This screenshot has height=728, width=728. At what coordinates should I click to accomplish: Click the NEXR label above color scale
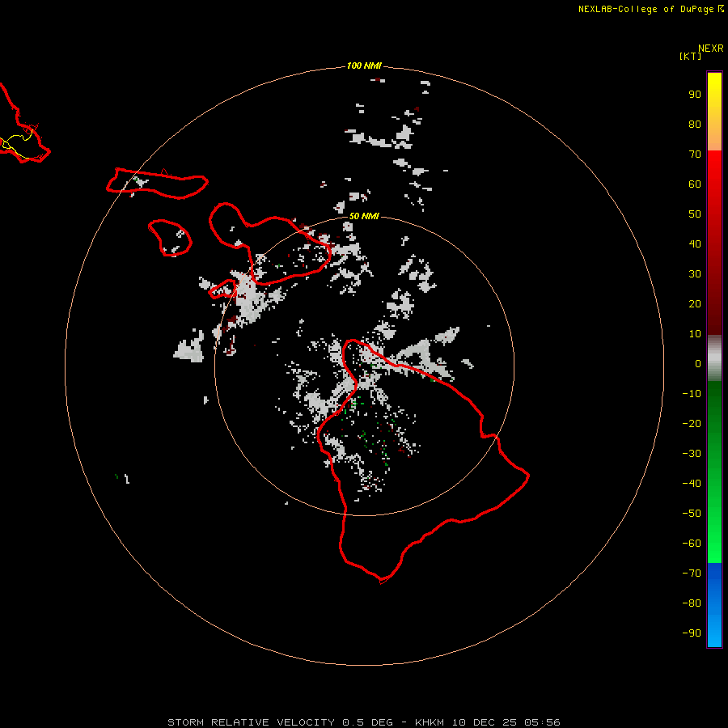click(x=710, y=49)
